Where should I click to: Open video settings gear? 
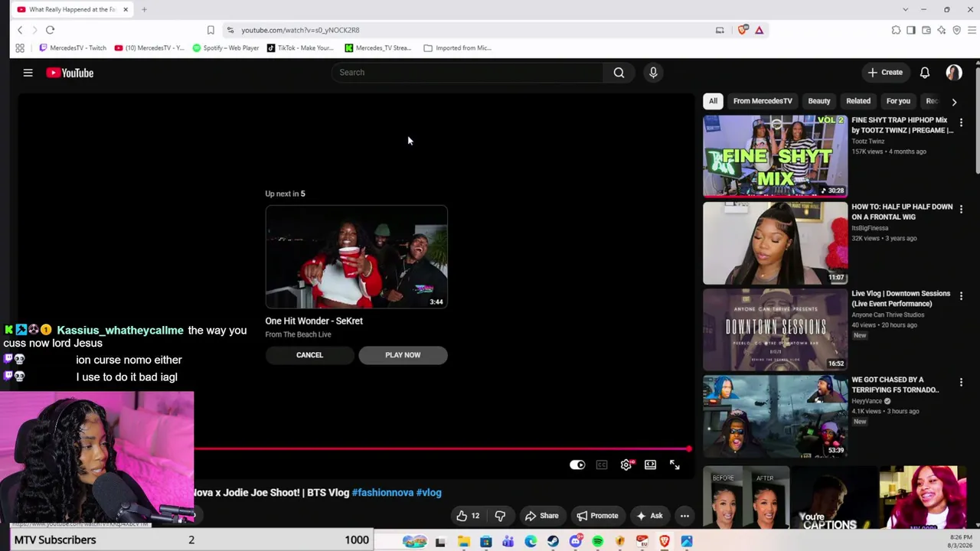coord(626,465)
